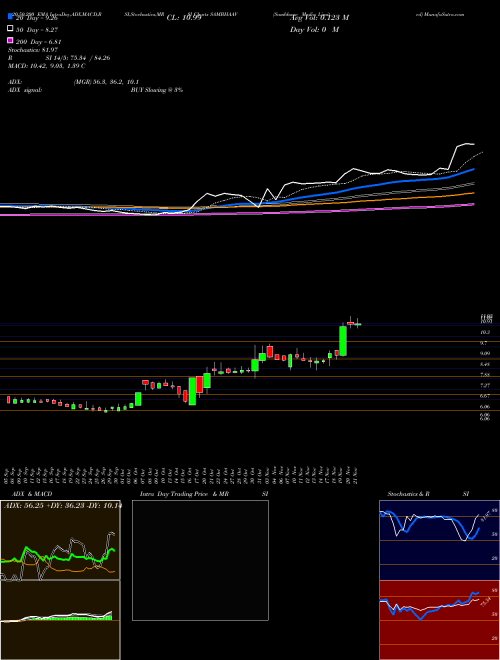Click the blue RSI line in red panel
Screen dimensions: 500x660
point(429,607)
